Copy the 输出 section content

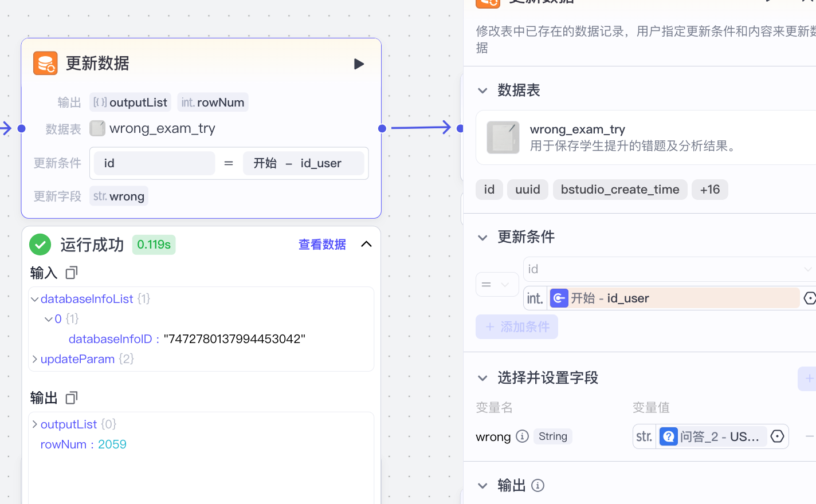coord(72,397)
